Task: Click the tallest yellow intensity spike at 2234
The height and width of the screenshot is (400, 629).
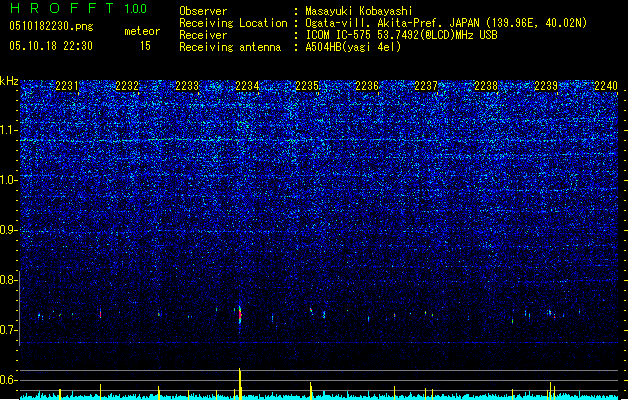Action: click(240, 384)
